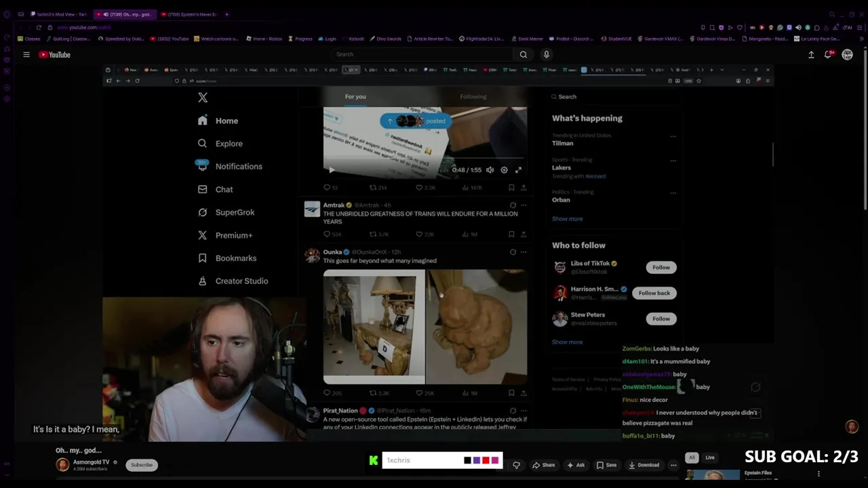Image resolution: width=868 pixels, height=488 pixels.
Task: Share the YouTube video
Action: 544,465
